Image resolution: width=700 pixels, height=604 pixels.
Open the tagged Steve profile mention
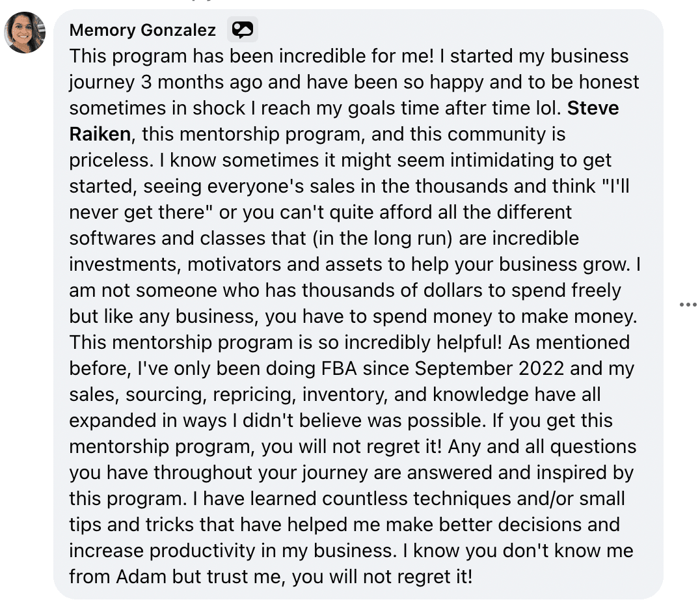(x=593, y=108)
